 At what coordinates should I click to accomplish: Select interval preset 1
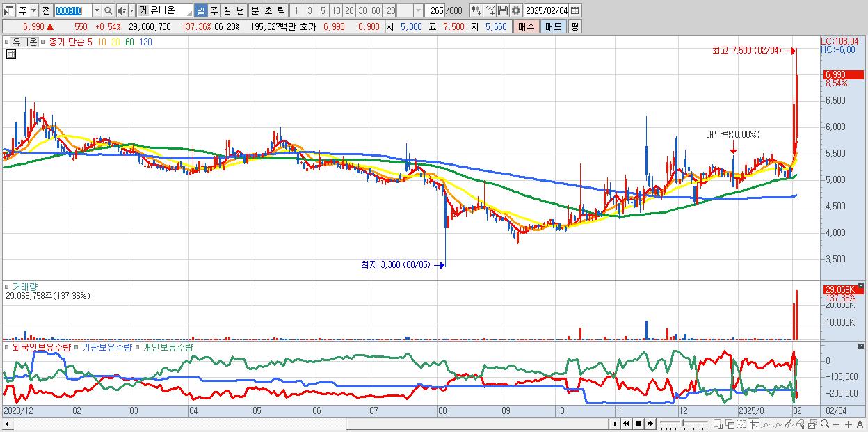296,10
